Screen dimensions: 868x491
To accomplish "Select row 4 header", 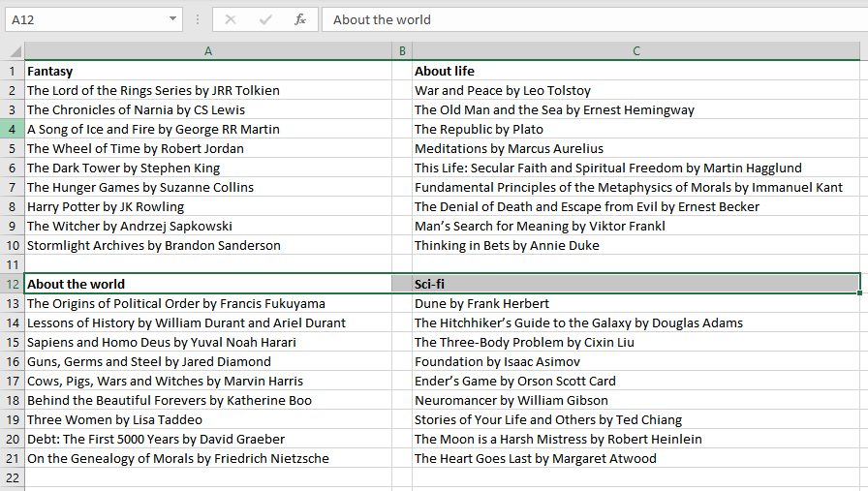I will click(13, 129).
